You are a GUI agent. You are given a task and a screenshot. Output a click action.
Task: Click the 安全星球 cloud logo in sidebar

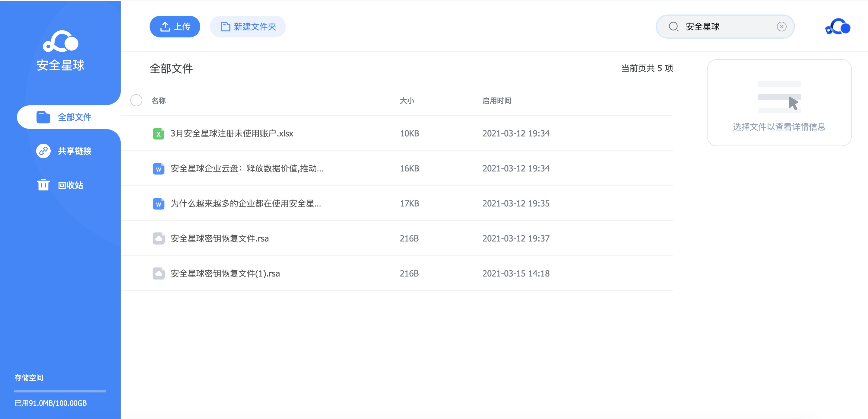click(61, 41)
